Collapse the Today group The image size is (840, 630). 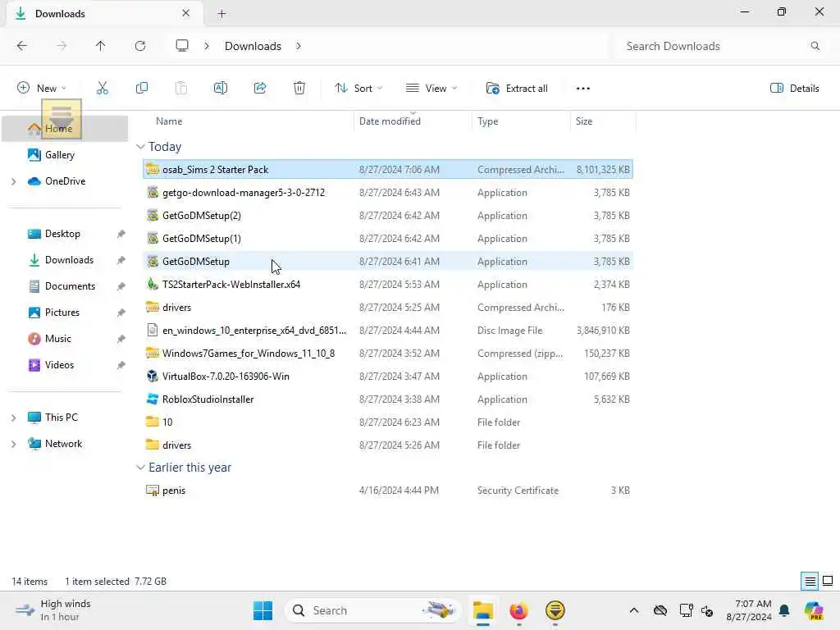click(x=140, y=146)
